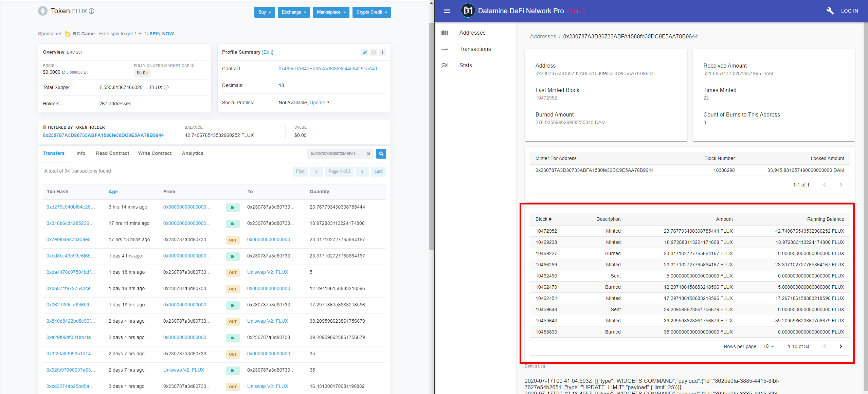Open the Buy dropdown
Screen dimensions: 868x394
(265, 12)
